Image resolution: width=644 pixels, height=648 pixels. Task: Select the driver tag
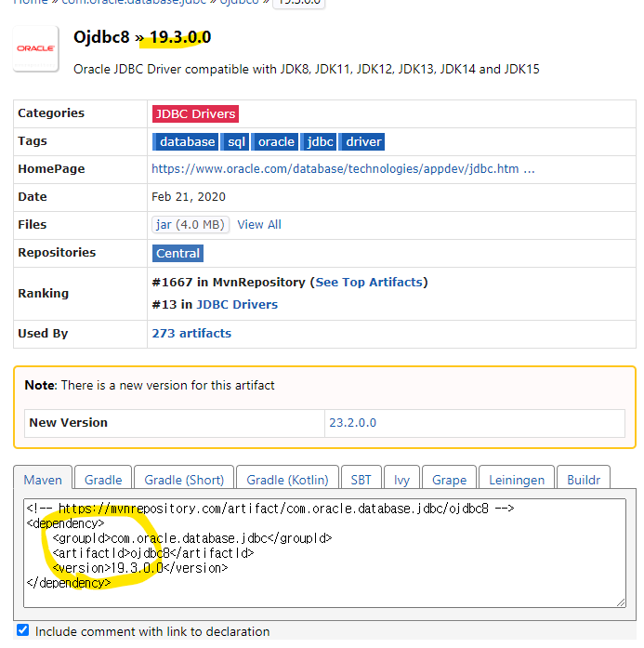coord(361,141)
